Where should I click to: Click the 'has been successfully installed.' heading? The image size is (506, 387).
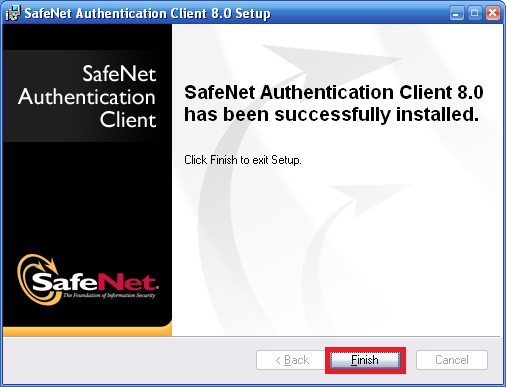tap(332, 114)
